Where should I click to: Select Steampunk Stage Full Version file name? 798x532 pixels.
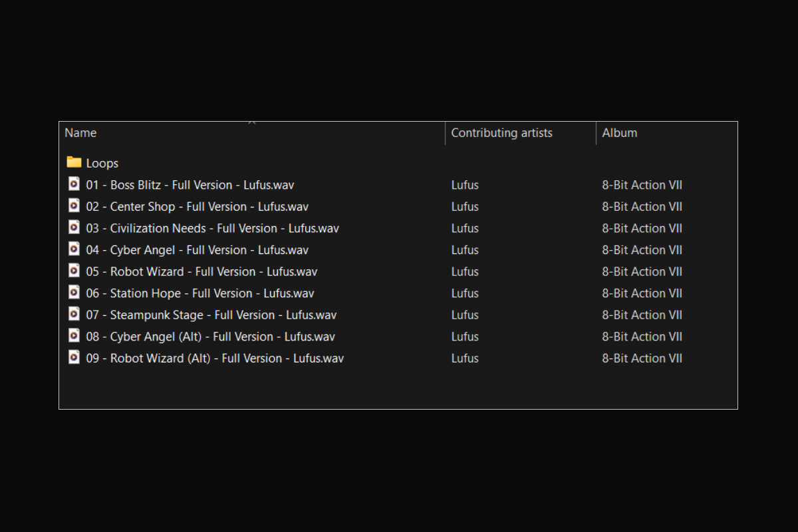211,315
